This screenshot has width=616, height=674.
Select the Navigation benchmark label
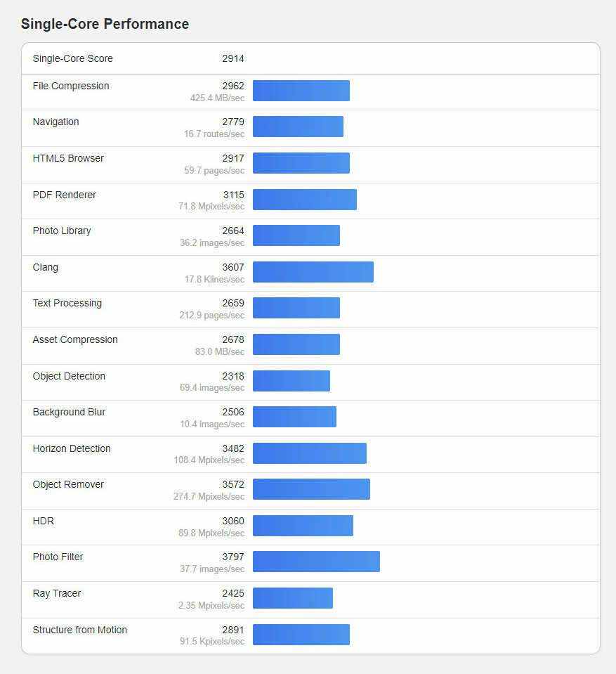point(55,122)
